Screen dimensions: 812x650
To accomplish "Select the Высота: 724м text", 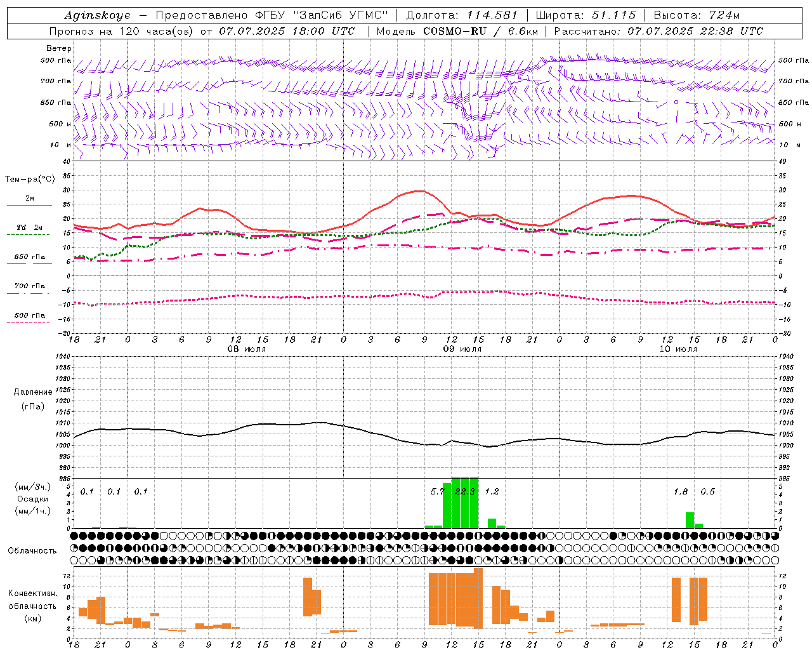I will (697, 15).
